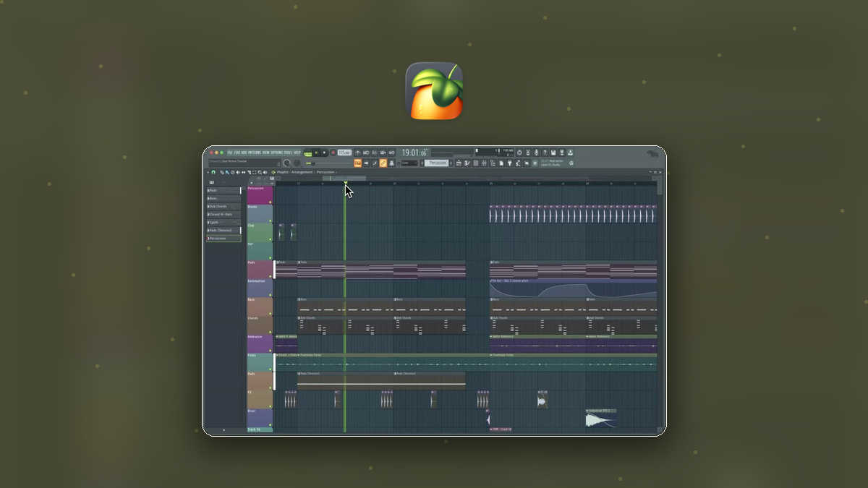This screenshot has width=868, height=488.
Task: Click the stop transport button
Action: 324,153
